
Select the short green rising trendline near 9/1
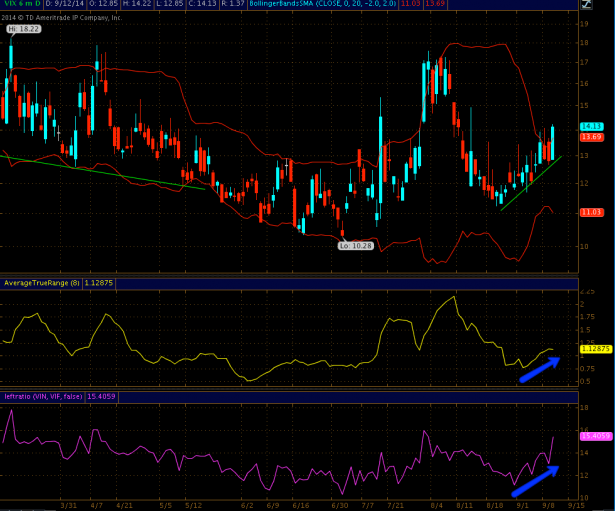[530, 182]
